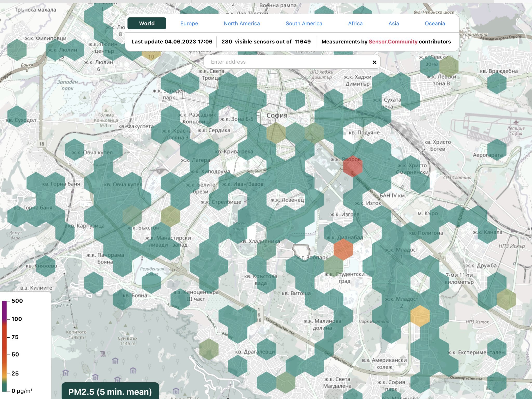532x399 pixels.
Task: Select the olive hexagon near Левски зона Г
Action: [x=449, y=66]
